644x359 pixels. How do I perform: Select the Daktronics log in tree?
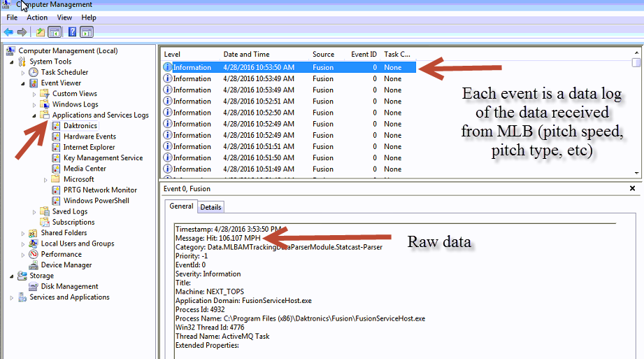pos(80,126)
